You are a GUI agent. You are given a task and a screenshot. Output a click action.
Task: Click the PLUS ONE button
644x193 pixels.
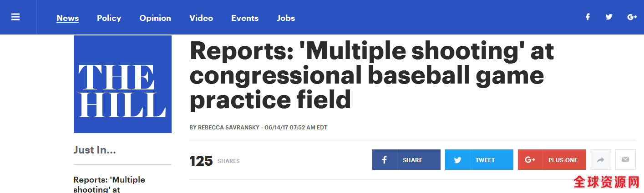coord(552,160)
